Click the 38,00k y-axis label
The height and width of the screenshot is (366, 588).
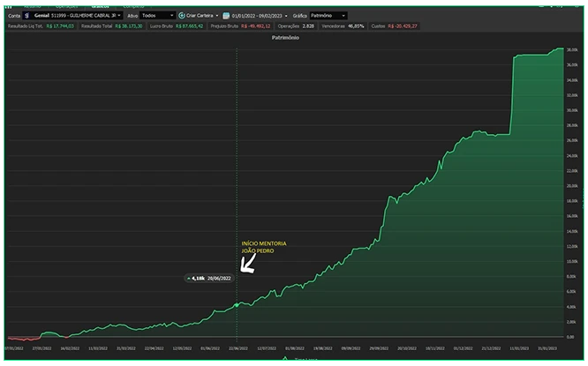[572, 49]
